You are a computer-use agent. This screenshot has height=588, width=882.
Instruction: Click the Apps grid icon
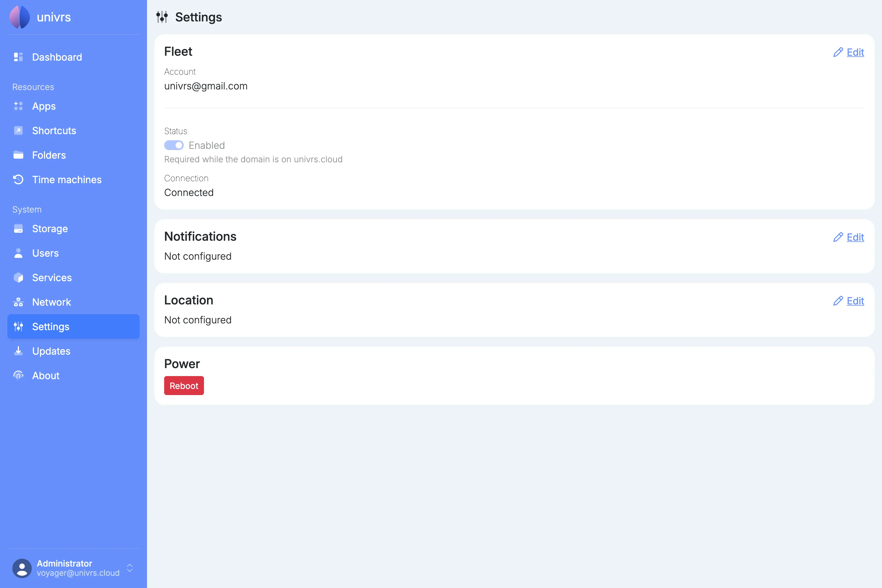point(18,106)
